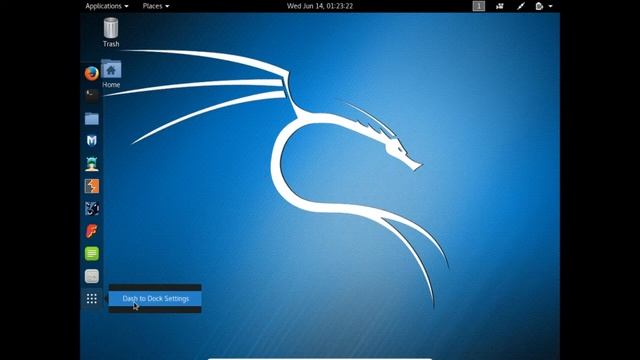Image resolution: width=640 pixels, height=360 pixels.
Task: Open the Places menu
Action: coord(156,6)
